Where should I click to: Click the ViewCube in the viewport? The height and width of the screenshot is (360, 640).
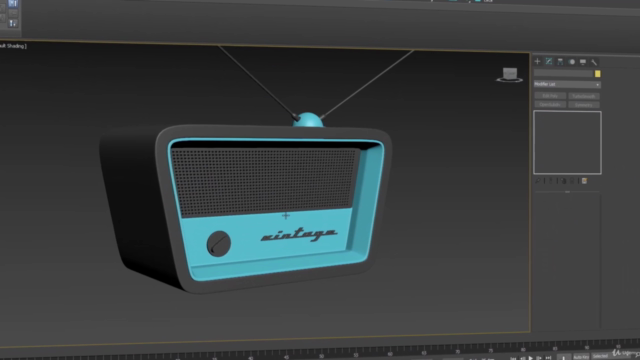point(509,75)
